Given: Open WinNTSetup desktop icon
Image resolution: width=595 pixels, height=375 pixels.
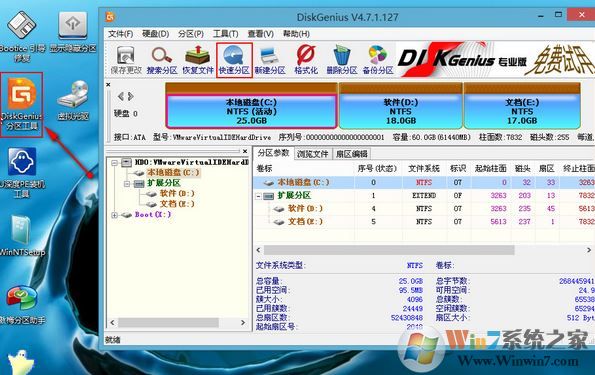Looking at the screenshot, I should 22,235.
